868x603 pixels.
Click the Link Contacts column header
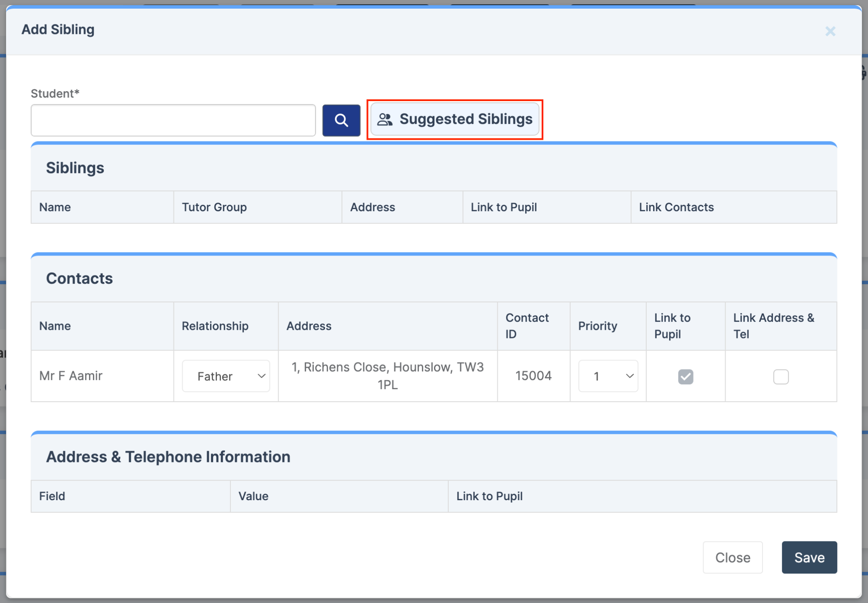[x=676, y=207]
